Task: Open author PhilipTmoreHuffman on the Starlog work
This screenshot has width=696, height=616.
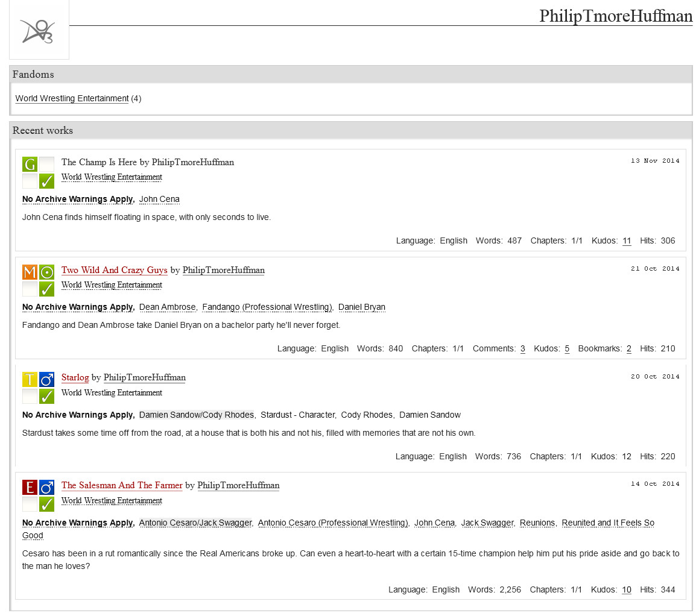Action: coord(144,377)
